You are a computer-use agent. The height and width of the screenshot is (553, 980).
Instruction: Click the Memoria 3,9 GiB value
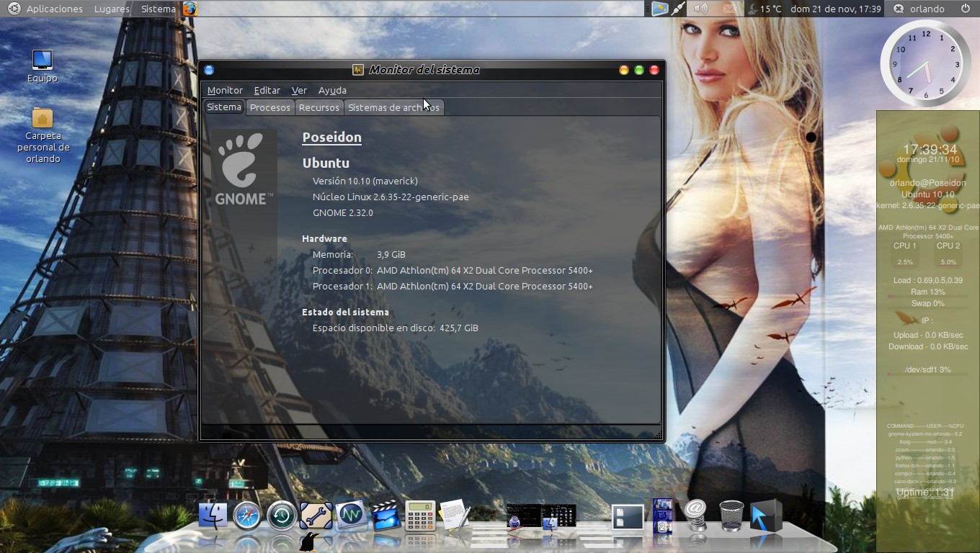pyautogui.click(x=391, y=254)
